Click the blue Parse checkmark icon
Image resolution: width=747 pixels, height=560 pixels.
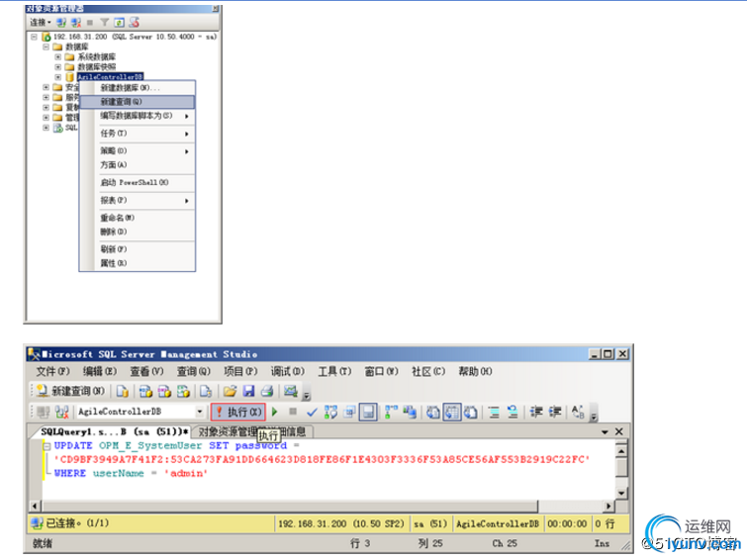pos(312,412)
